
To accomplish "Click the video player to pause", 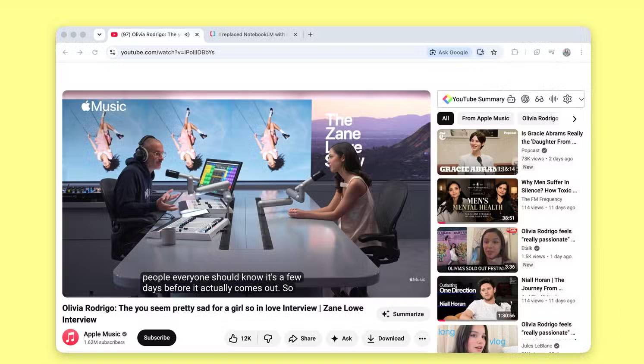I will 246,194.
